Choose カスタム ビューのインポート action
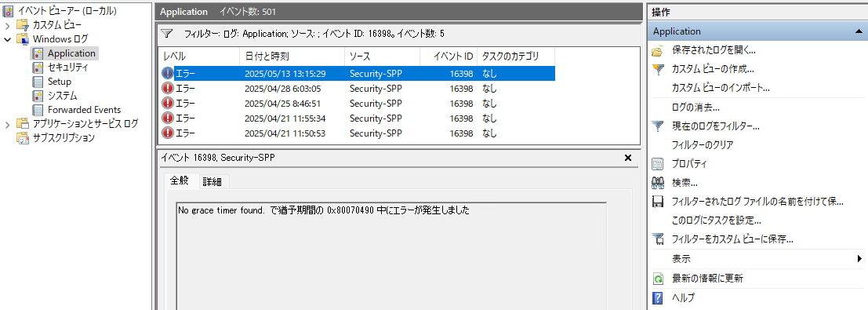Screen dimensions: 868x310 721,88
